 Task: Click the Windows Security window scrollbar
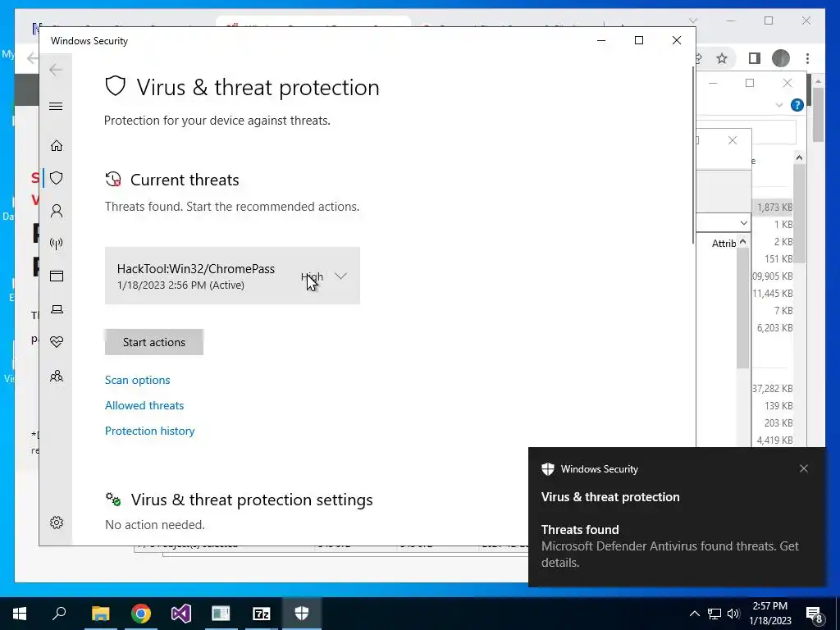(693, 155)
